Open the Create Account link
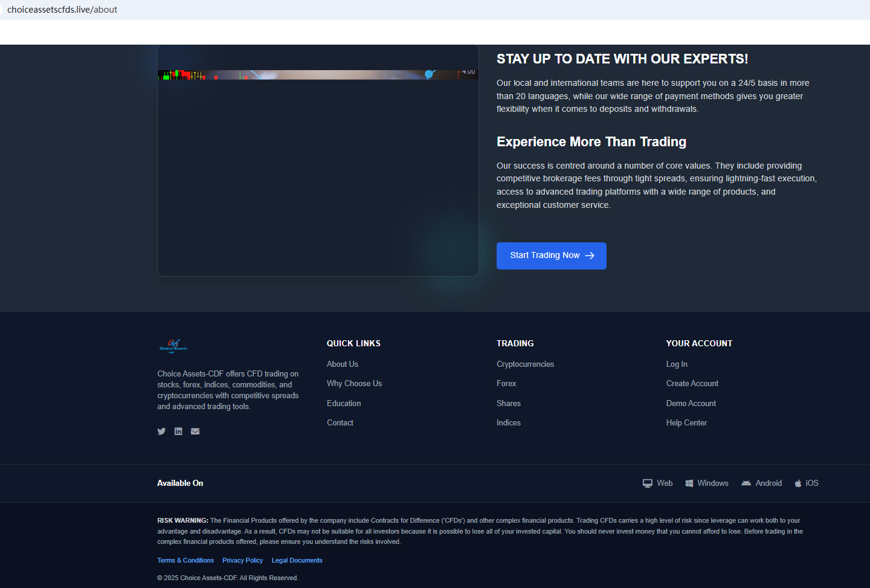This screenshot has height=588, width=870. 692,384
